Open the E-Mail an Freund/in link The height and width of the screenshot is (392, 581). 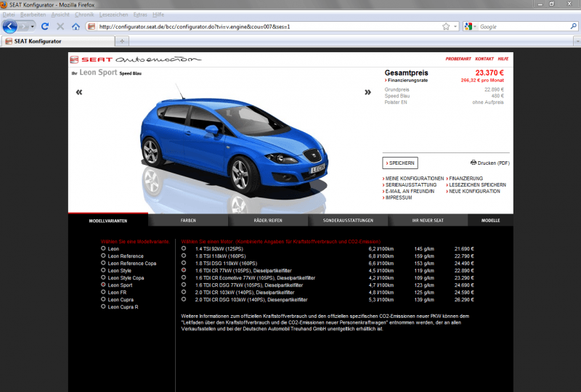(x=408, y=192)
